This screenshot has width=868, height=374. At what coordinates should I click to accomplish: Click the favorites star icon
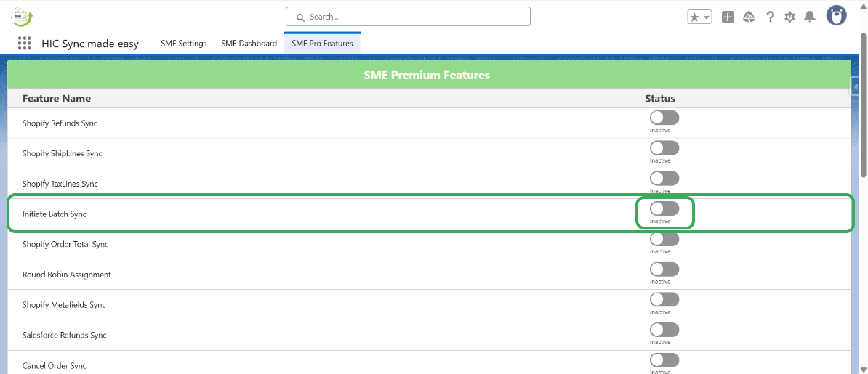click(x=694, y=17)
